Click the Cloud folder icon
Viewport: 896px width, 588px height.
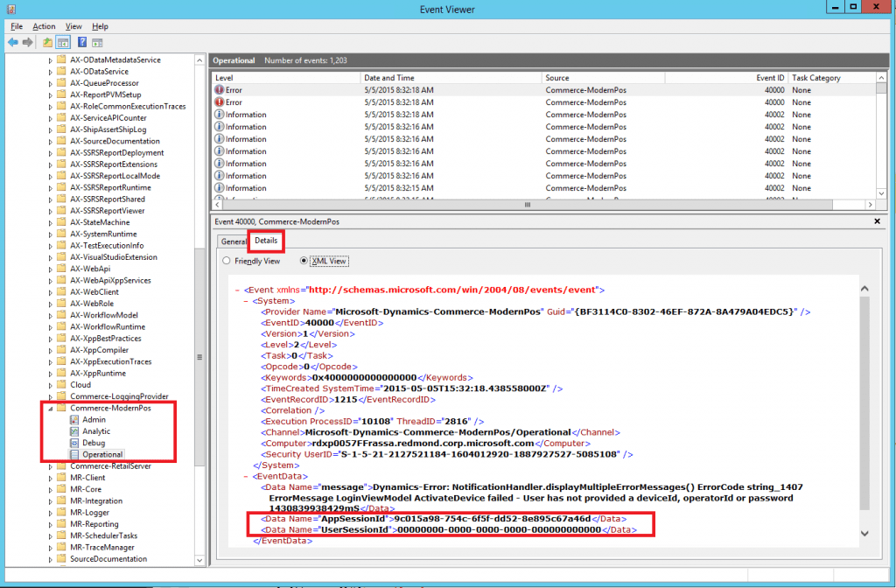click(62, 385)
